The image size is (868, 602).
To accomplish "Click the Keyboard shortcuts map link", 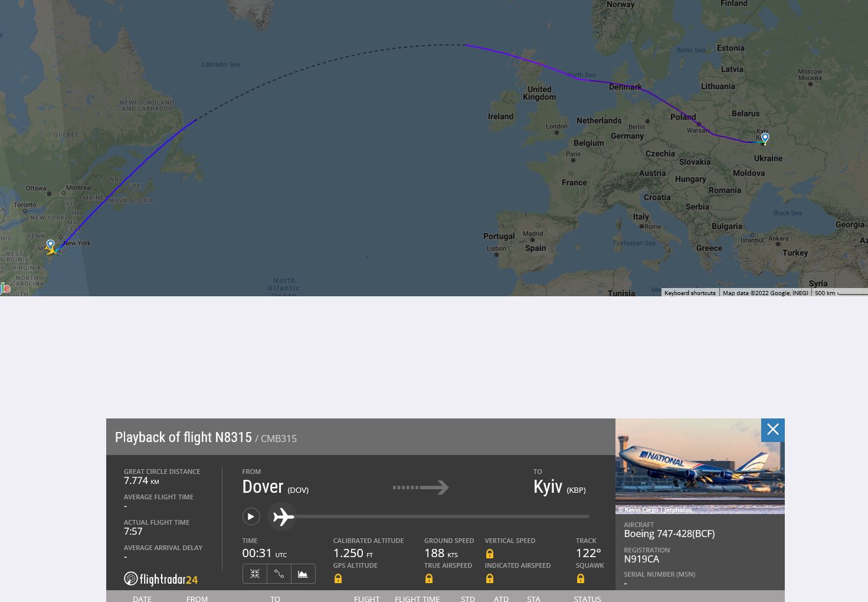I will 690,293.
